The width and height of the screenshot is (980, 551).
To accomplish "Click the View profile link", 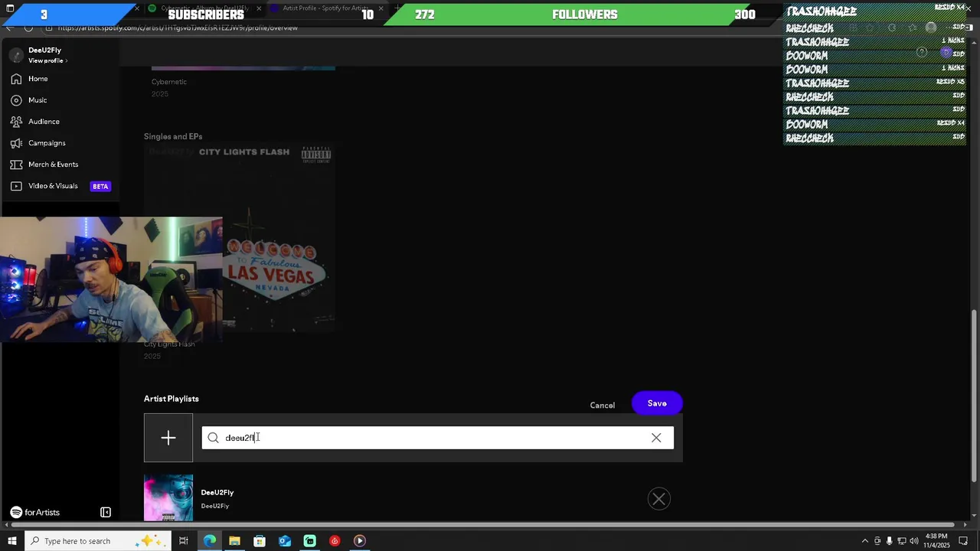I will pyautogui.click(x=47, y=60).
